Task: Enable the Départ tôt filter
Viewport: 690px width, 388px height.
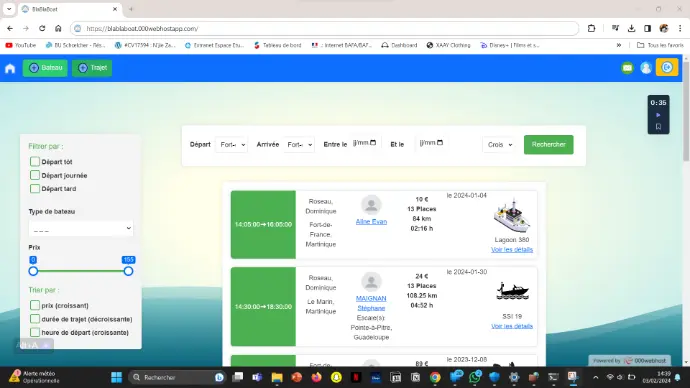Action: tap(35, 161)
